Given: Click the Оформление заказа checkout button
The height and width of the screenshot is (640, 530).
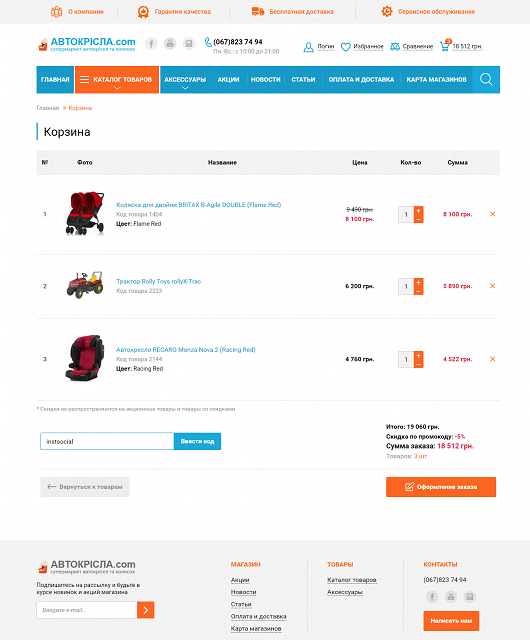Looking at the screenshot, I should tap(441, 487).
